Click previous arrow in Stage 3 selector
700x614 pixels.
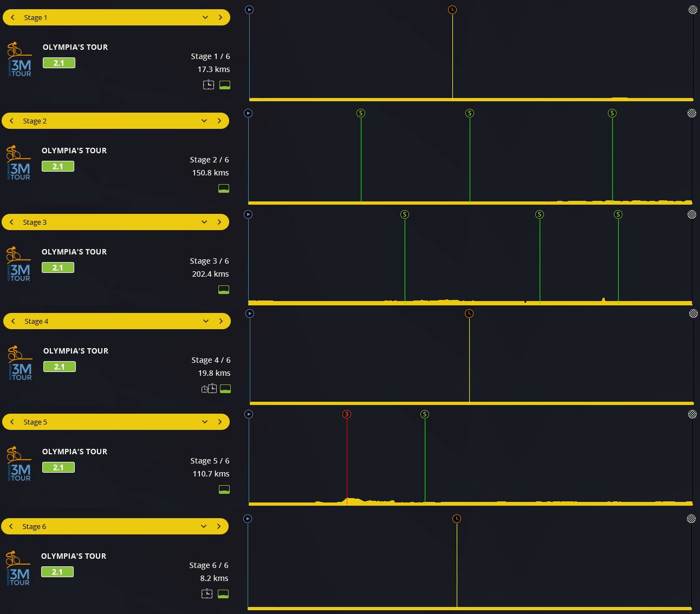click(11, 222)
